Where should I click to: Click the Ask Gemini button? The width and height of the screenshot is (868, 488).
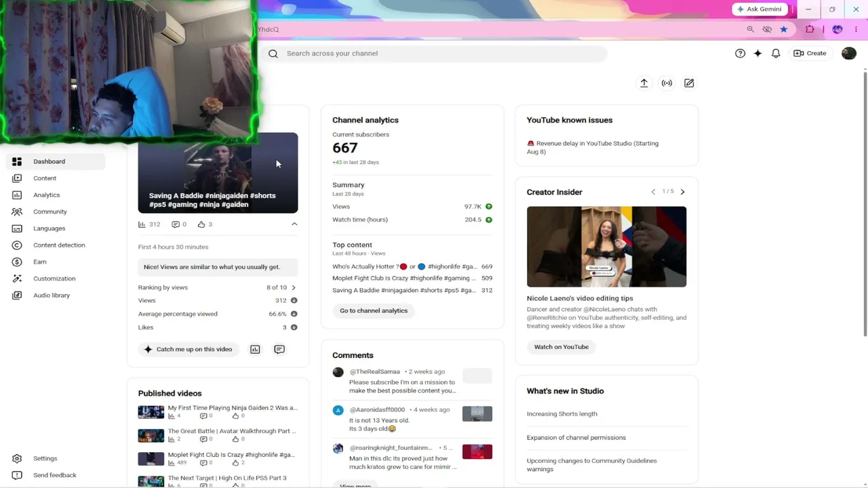point(759,9)
